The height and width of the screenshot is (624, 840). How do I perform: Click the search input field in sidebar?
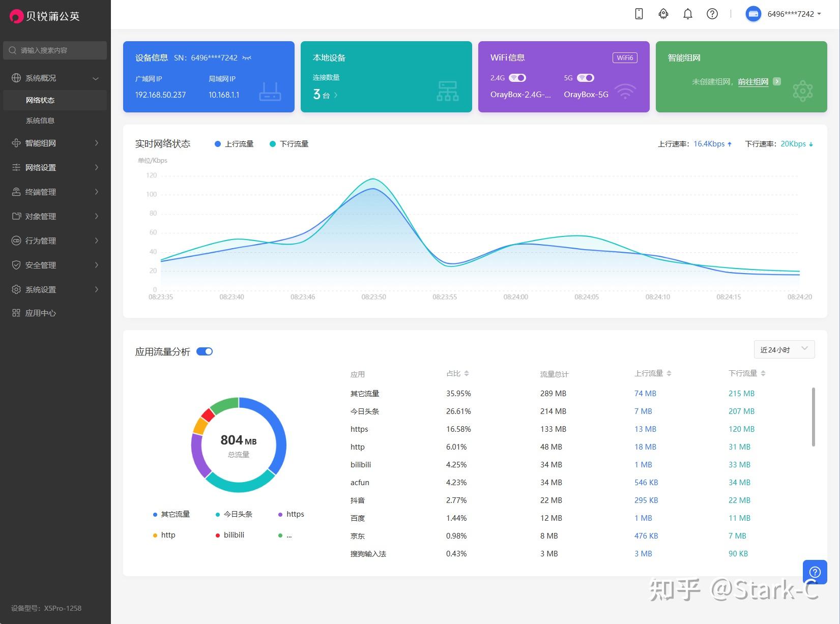tap(55, 50)
